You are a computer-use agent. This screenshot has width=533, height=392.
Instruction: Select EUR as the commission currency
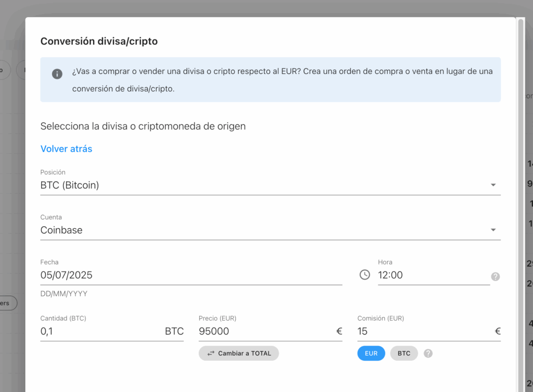(x=371, y=354)
